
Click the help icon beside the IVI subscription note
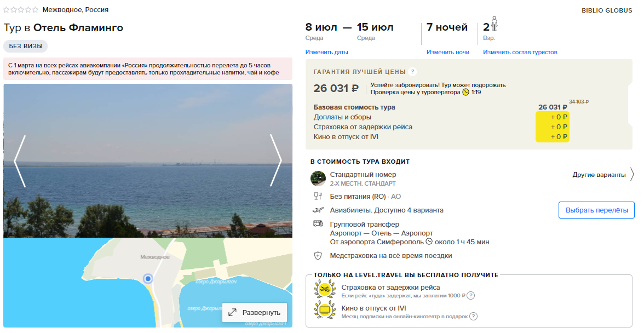[x=474, y=317]
